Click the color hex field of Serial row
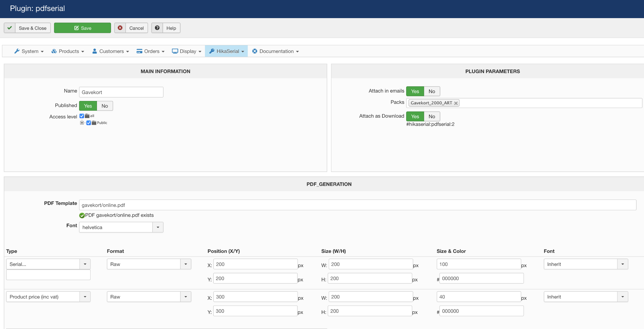The height and width of the screenshot is (329, 644). point(481,278)
